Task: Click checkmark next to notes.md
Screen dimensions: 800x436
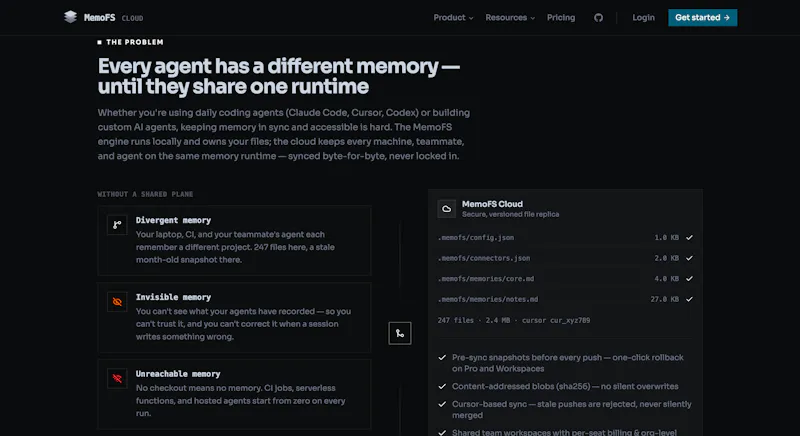Action: (x=689, y=299)
